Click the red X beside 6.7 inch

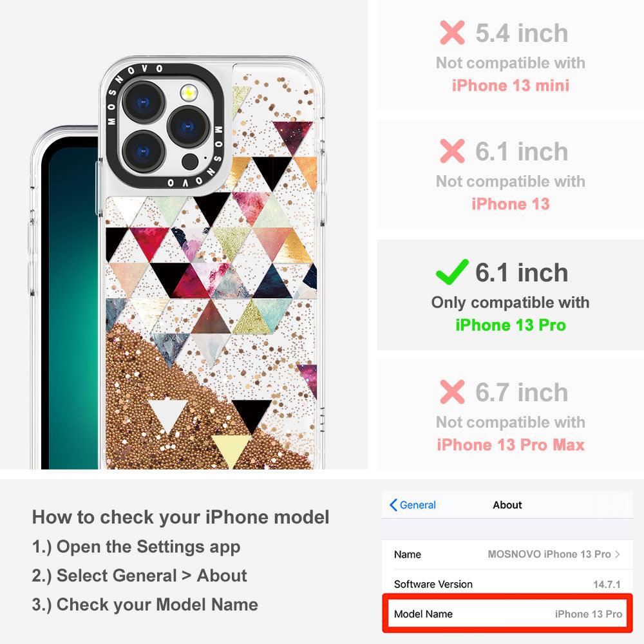(x=452, y=392)
